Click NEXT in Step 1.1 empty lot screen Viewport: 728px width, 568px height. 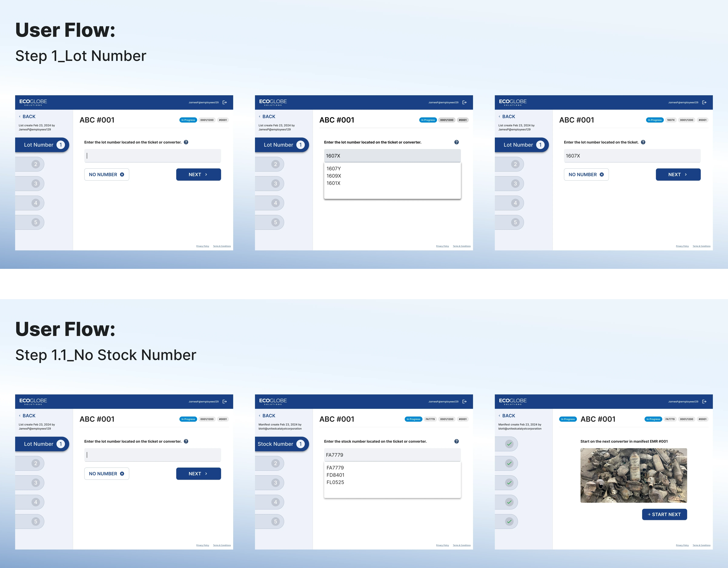coord(198,474)
